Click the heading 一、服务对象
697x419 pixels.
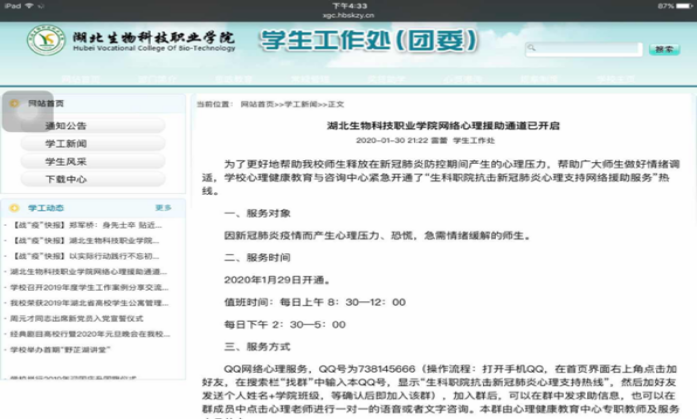(x=257, y=213)
